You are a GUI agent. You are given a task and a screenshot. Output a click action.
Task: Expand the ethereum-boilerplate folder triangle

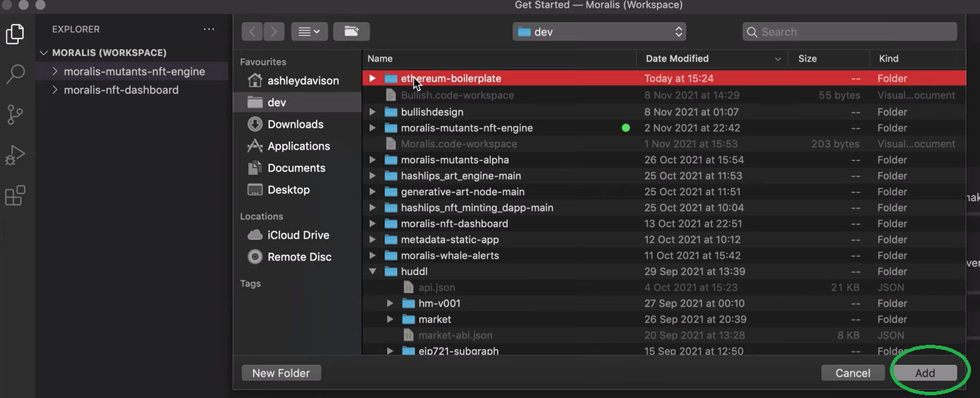373,78
